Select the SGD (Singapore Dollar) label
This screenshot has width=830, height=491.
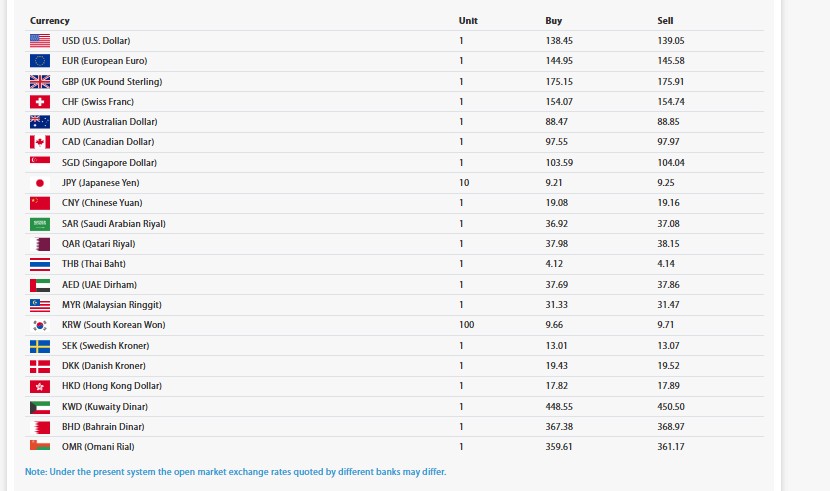click(109, 163)
